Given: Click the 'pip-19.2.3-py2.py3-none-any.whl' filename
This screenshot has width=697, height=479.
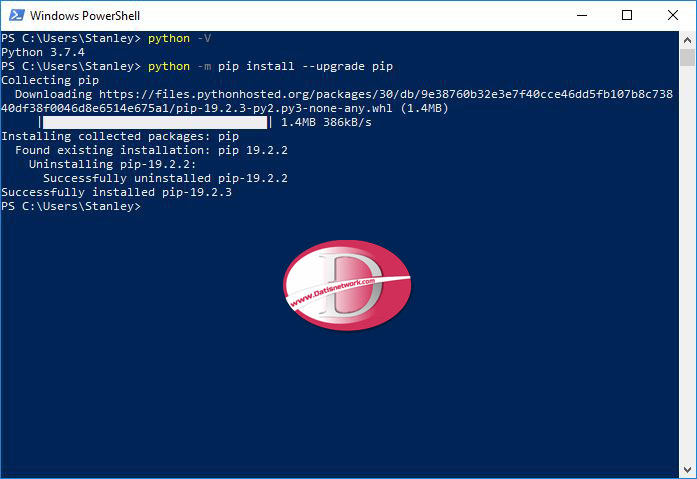Looking at the screenshot, I should pos(284,108).
